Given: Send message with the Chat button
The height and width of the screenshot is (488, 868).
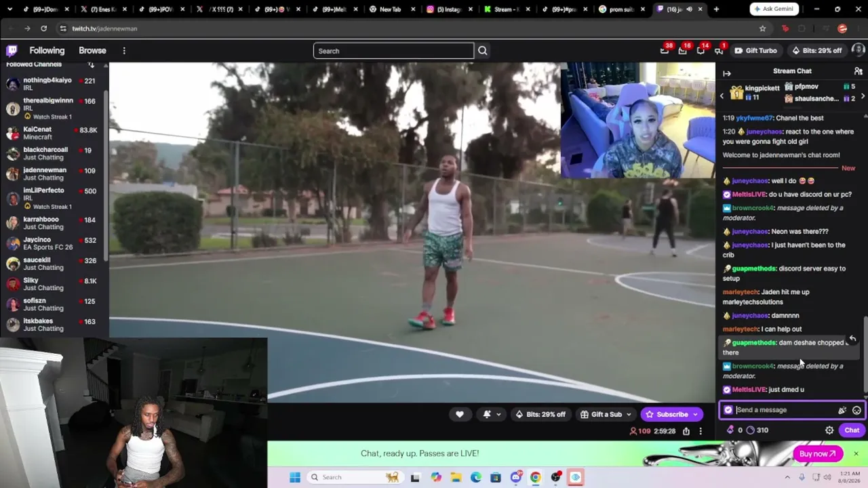Looking at the screenshot, I should pyautogui.click(x=852, y=430).
